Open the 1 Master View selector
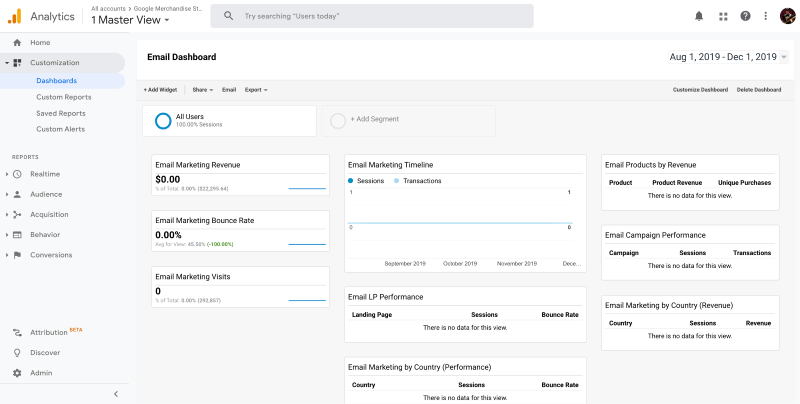 tap(130, 20)
